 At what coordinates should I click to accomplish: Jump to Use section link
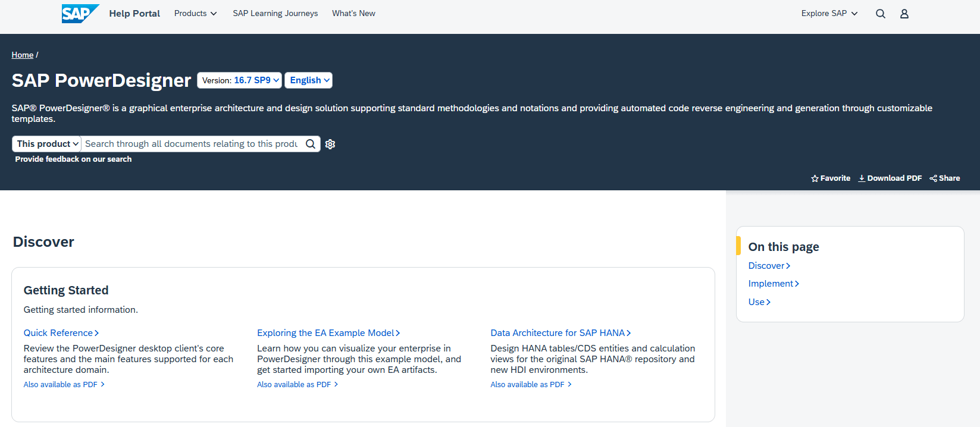759,302
